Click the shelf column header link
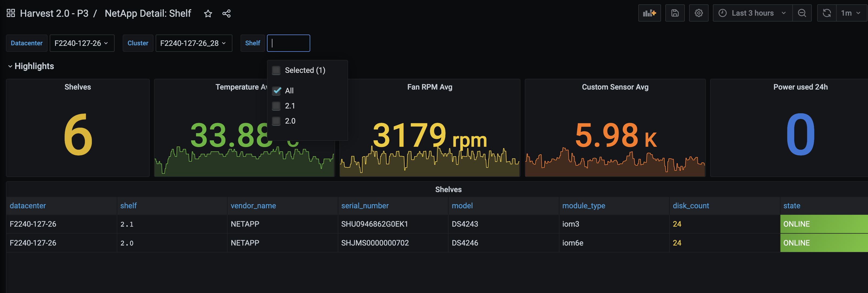 pos(128,206)
